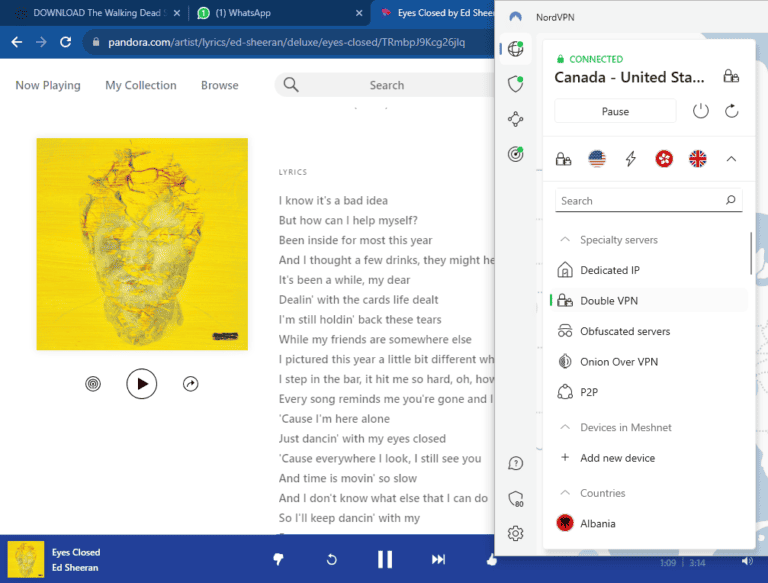Click the Pause VPN button
The width and height of the screenshot is (768, 583).
coord(615,111)
